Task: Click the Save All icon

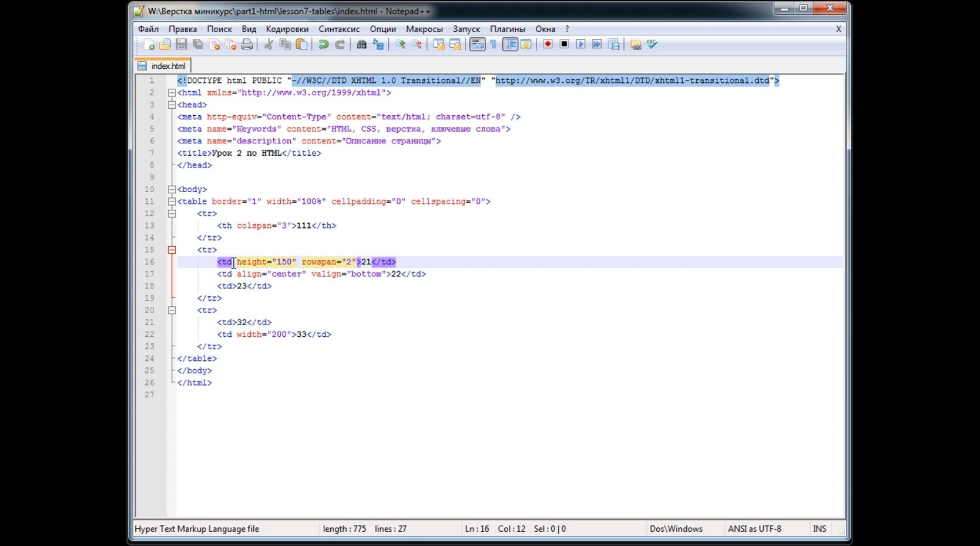Action: (x=198, y=45)
